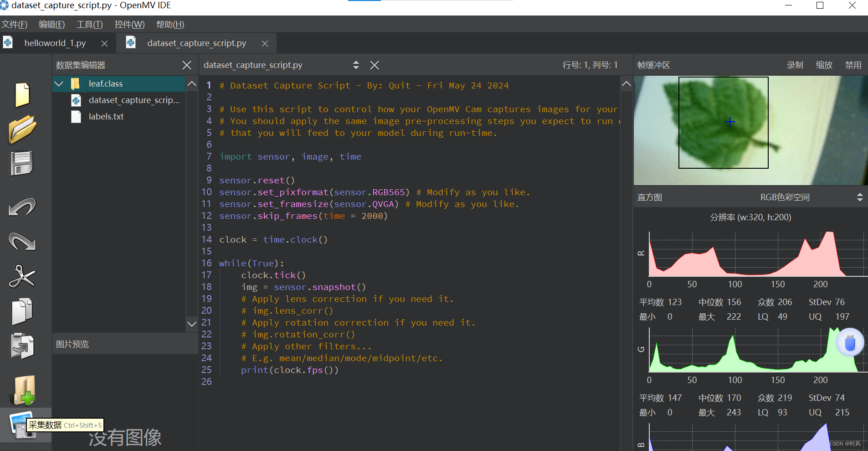Viewport: 868px width, 451px height.
Task: Click the New File icon in left toolbar
Action: (x=22, y=95)
